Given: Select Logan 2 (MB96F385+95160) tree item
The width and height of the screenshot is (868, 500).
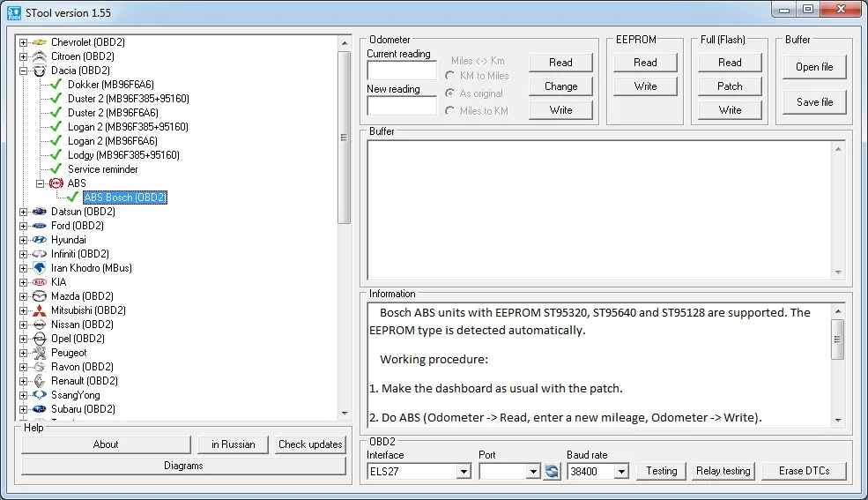Looking at the screenshot, I should tap(128, 127).
